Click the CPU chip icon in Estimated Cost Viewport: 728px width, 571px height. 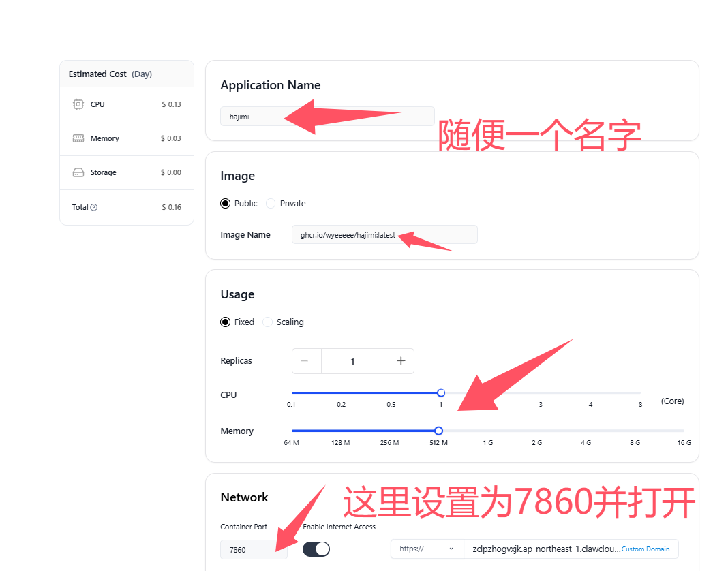78,104
